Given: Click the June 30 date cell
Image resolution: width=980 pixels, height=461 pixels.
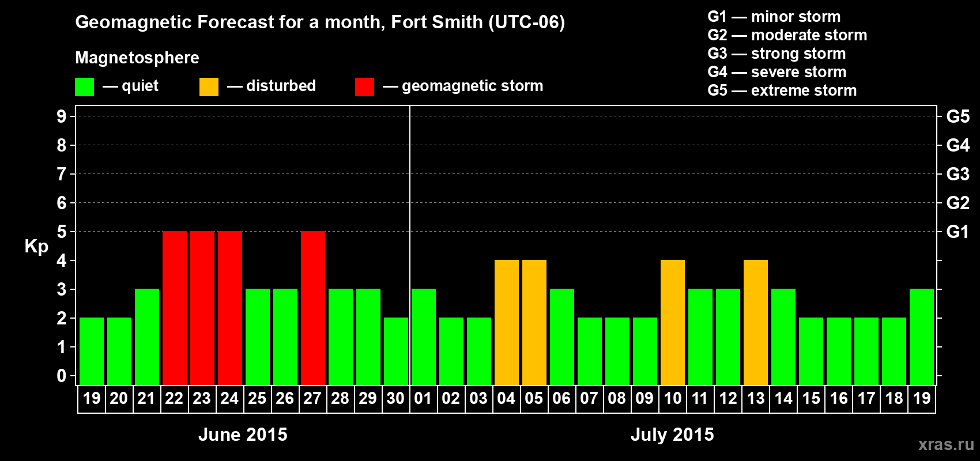Looking at the screenshot, I should (x=395, y=399).
